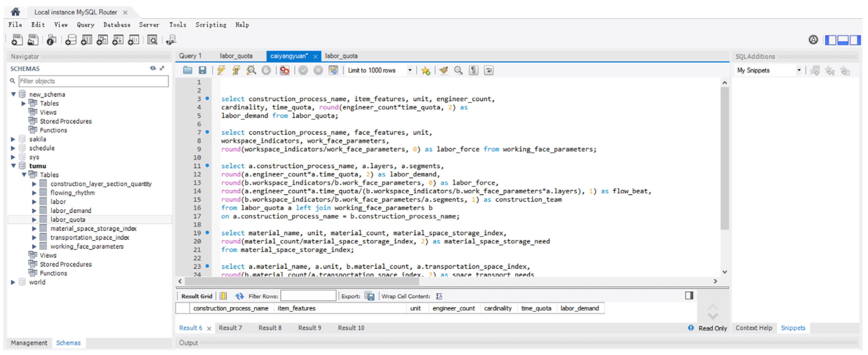Screen dimensions: 868x355
Task: Toggle word wrap in the editor
Action: pos(489,70)
